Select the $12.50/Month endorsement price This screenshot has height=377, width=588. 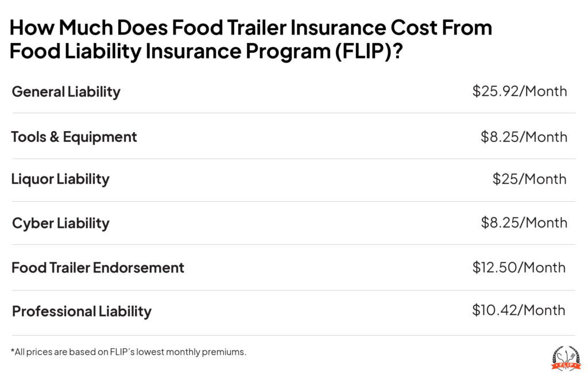coord(519,267)
